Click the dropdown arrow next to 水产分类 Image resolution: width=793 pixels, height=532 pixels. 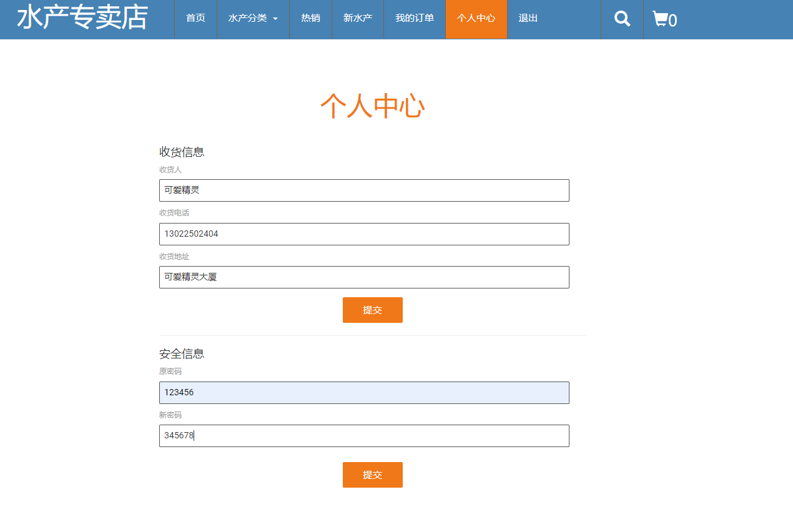(x=275, y=19)
